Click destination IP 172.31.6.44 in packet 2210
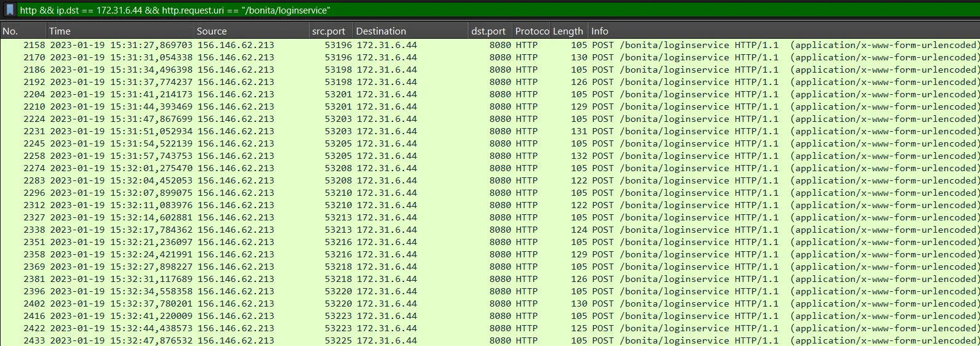The height and width of the screenshot is (346, 980). 387,107
